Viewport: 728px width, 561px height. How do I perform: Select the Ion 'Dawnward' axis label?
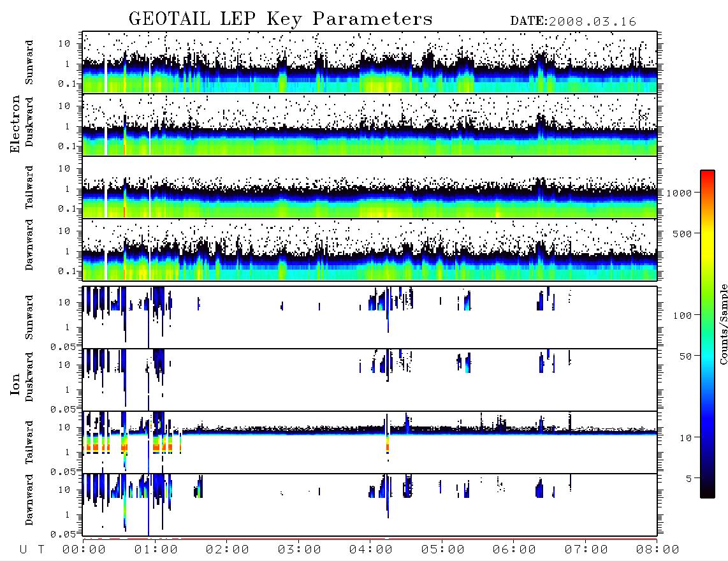[x=29, y=500]
